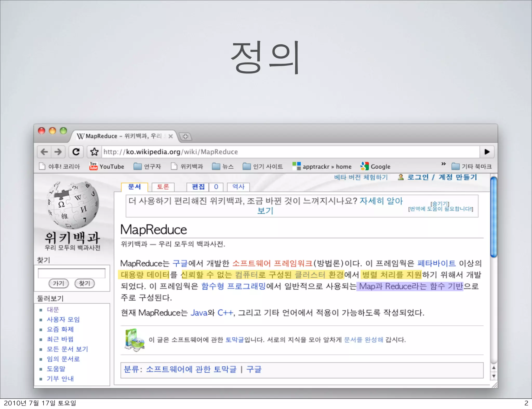This screenshot has height=409, width=532.
Task: Click the vertical scrollbar thumb
Action: click(494, 217)
